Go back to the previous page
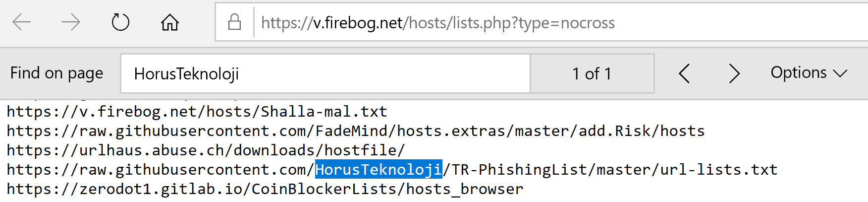Viewport: 868px width, 202px height. tap(22, 22)
